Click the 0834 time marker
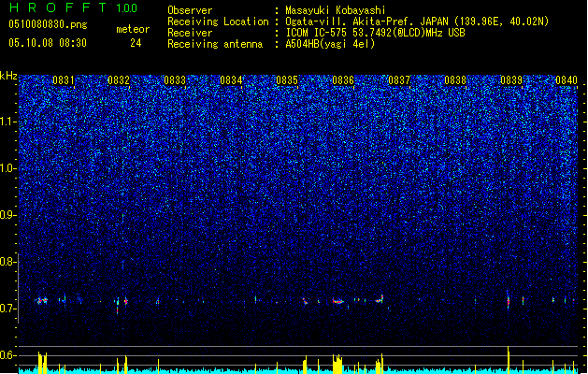This screenshot has width=588, height=374. coord(231,80)
